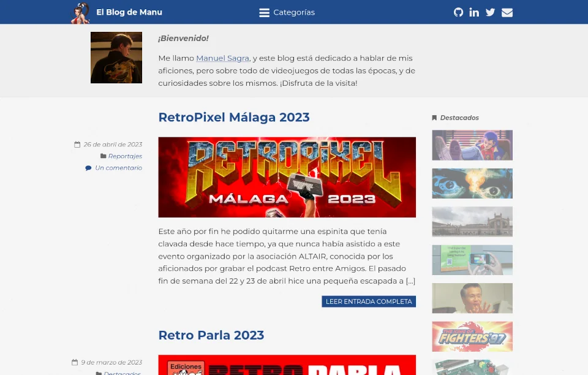Click LEER ENTRADA COMPLETA

click(369, 301)
